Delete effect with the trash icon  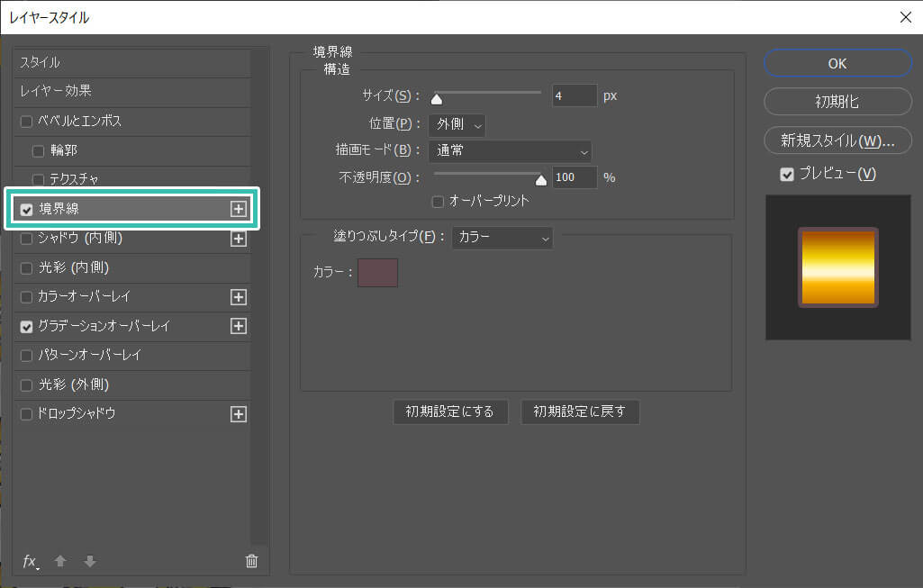click(251, 561)
